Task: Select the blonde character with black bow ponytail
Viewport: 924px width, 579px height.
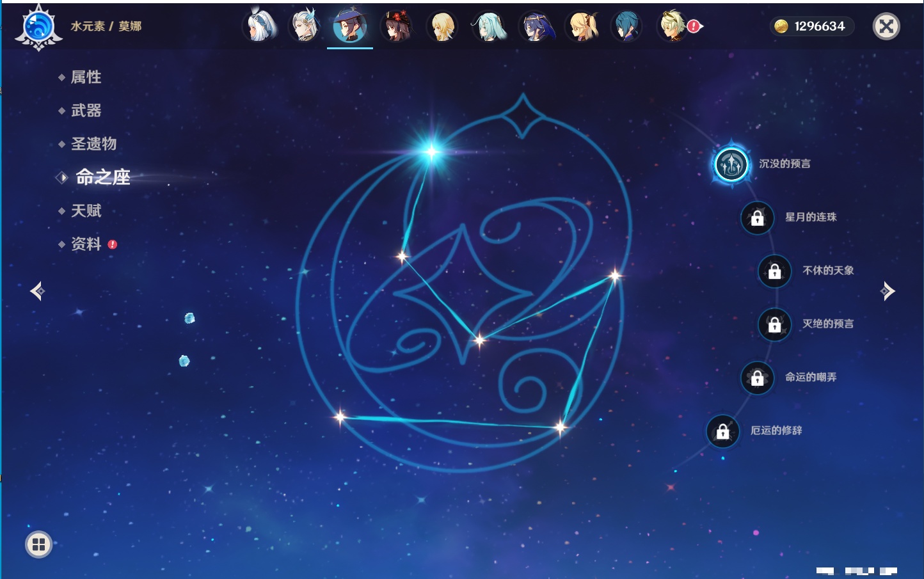Action: 582,26
